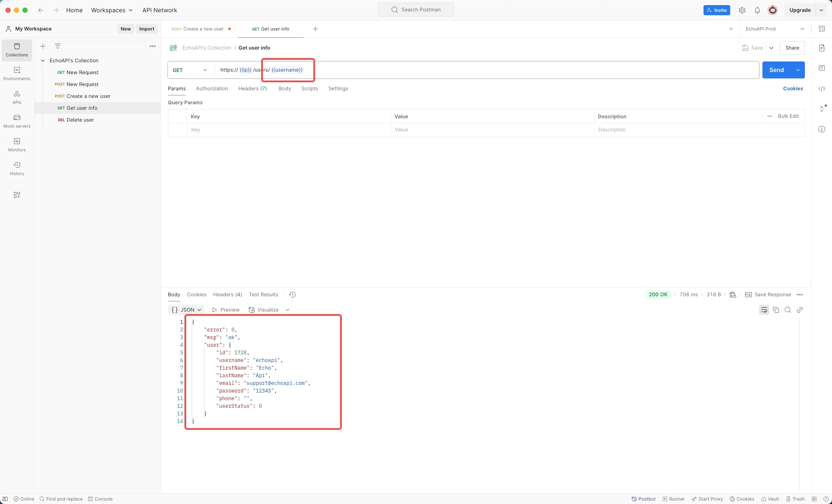Click the Send button
The width and height of the screenshot is (832, 504).
(x=777, y=70)
